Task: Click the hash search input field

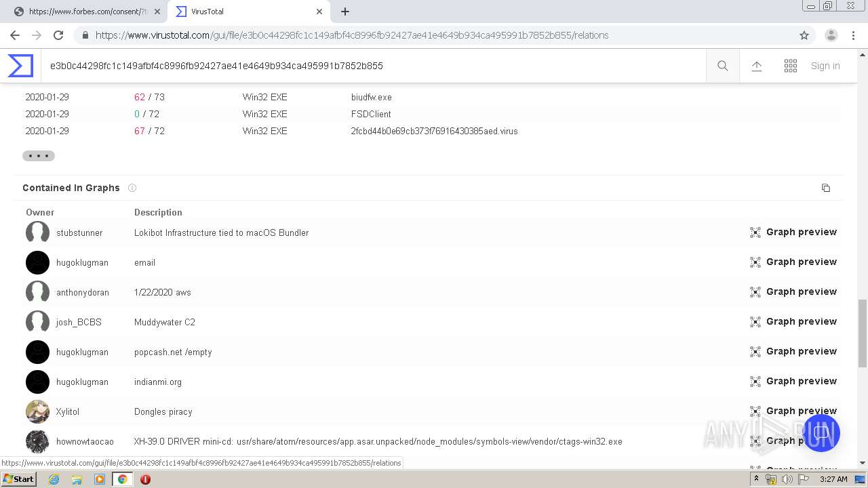Action: (373, 66)
